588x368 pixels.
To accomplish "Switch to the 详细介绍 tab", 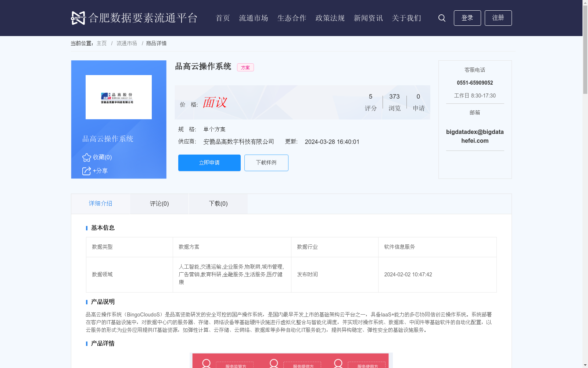I will pyautogui.click(x=100, y=204).
